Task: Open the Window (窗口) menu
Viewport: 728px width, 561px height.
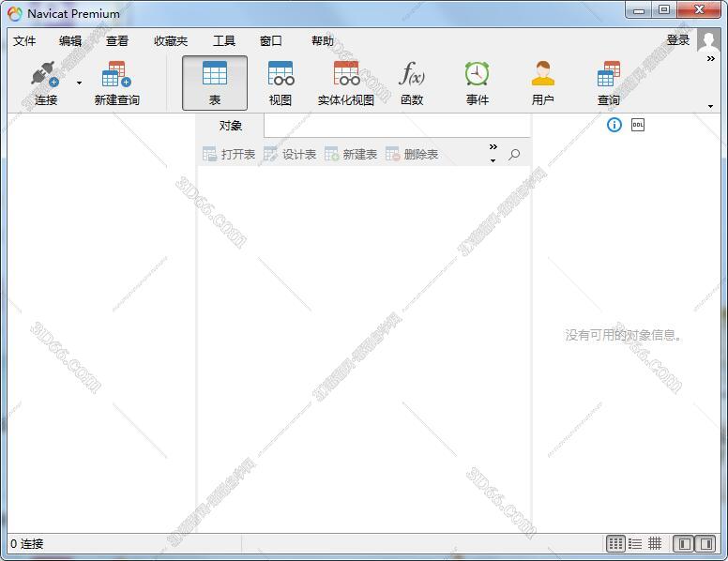Action: (271, 41)
